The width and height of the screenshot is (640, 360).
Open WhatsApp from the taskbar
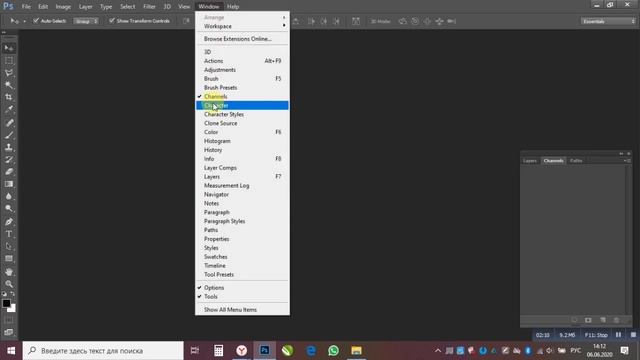tap(333, 351)
